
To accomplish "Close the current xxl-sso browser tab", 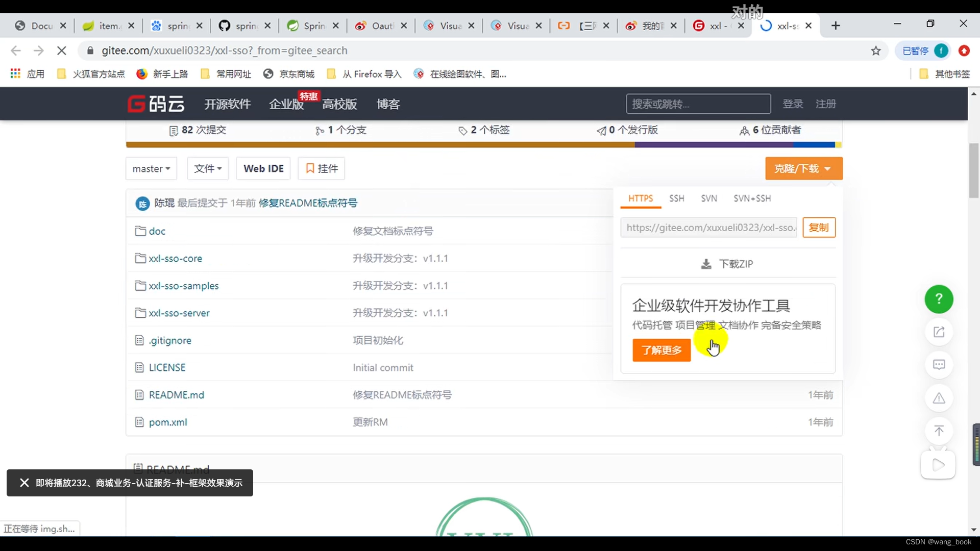I will 808,26.
